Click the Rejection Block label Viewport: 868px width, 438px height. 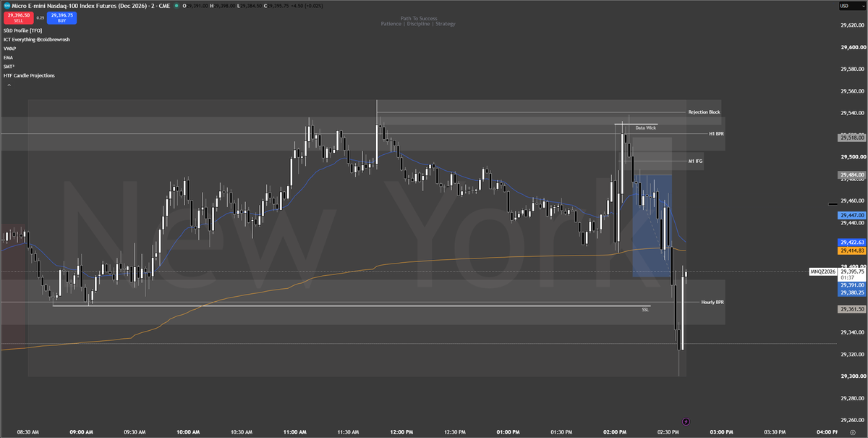704,112
